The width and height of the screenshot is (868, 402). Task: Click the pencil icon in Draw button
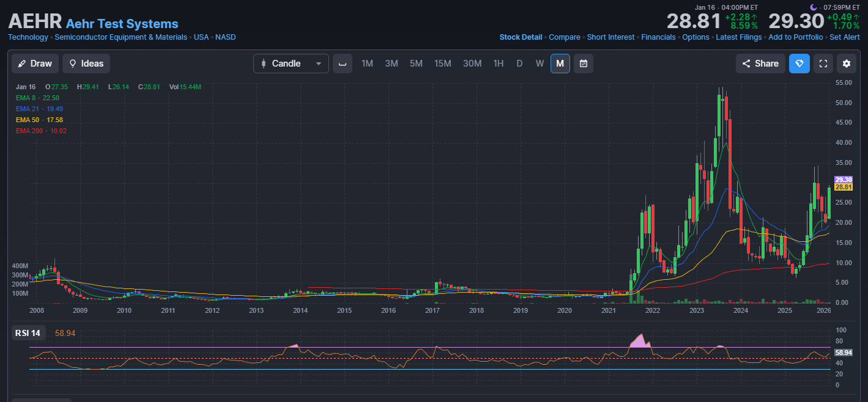coord(21,64)
